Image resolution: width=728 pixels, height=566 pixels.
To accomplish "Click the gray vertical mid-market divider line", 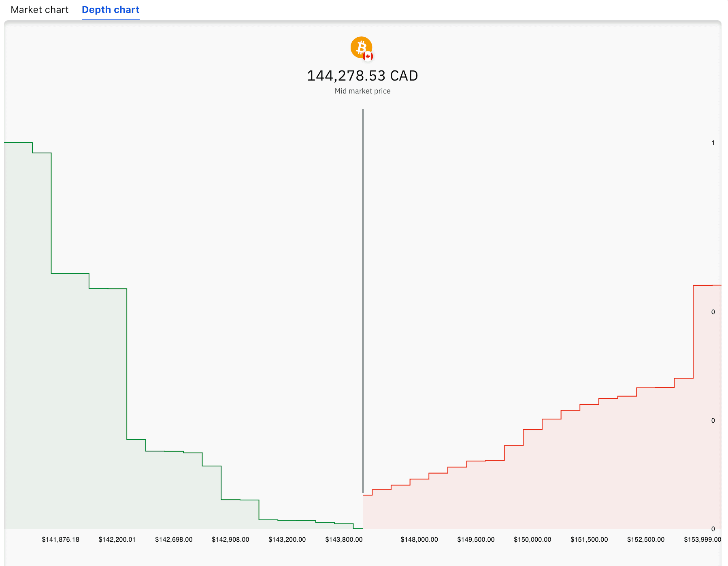I will point(363,300).
